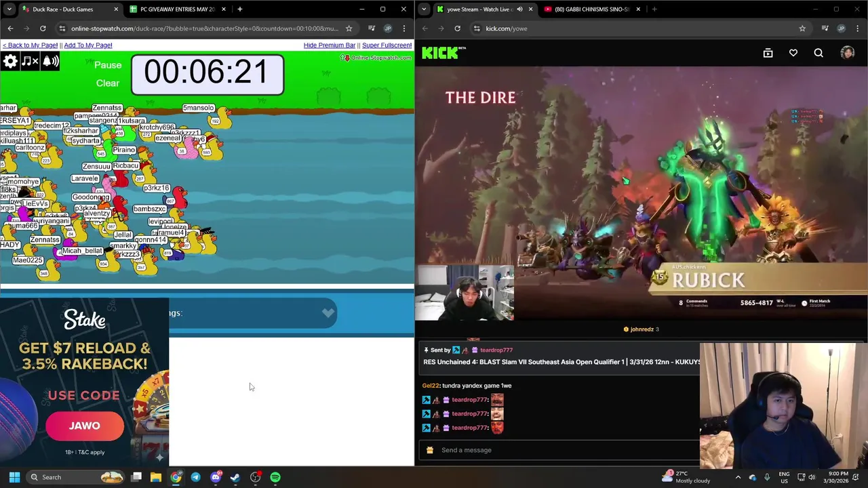Toggle the alarm bell sound icon
This screenshot has width=868, height=488.
tap(51, 62)
